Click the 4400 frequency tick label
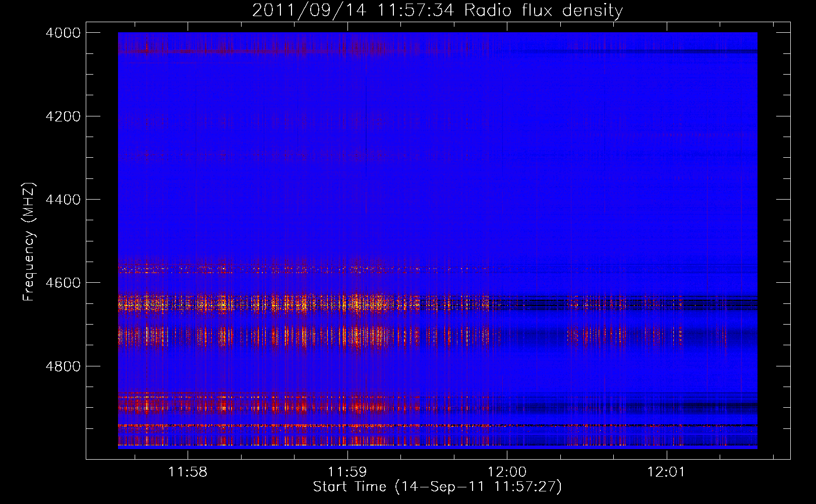 [x=63, y=200]
